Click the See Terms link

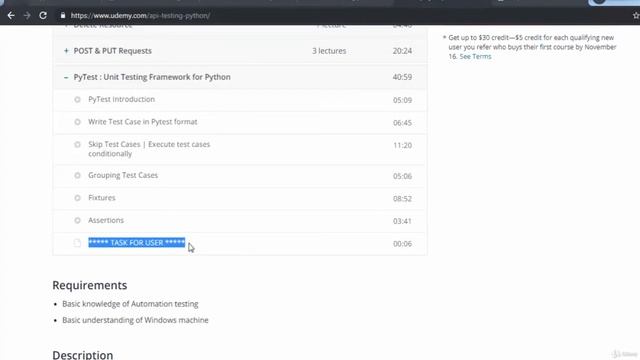tap(475, 56)
